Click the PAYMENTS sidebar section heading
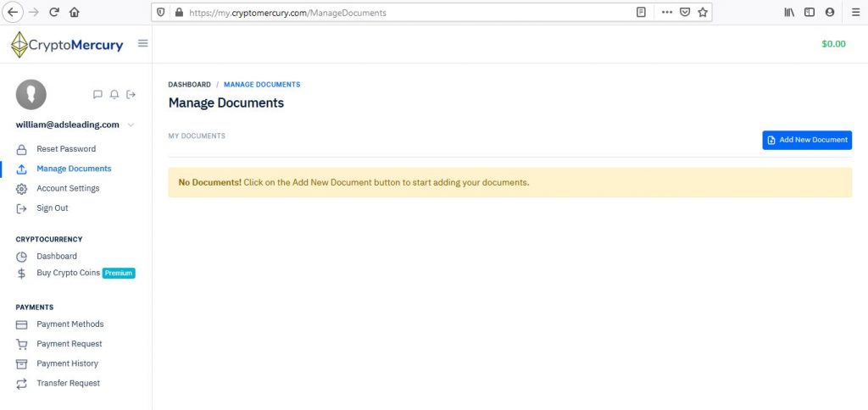Viewport: 868px width, 410px height. coord(34,307)
